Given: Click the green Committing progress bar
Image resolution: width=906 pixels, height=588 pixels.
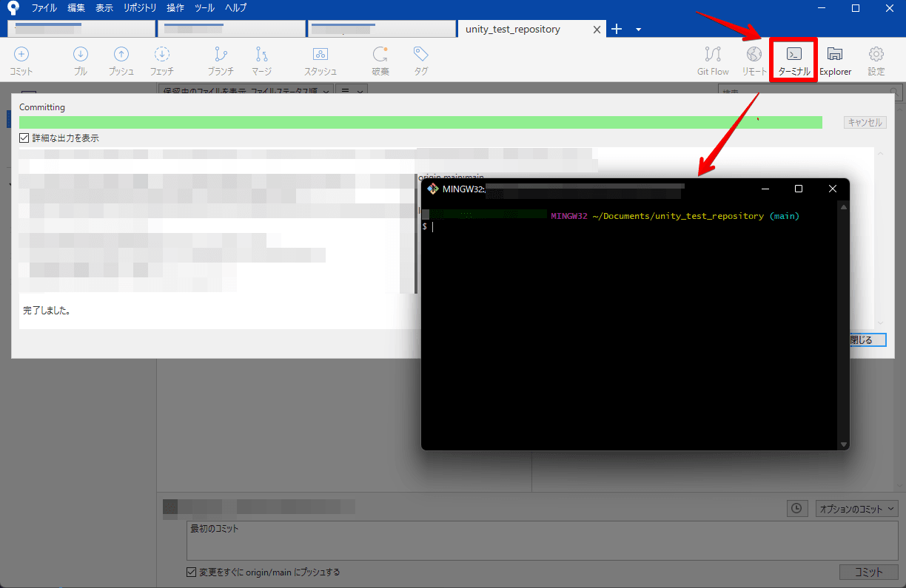Looking at the screenshot, I should point(420,122).
